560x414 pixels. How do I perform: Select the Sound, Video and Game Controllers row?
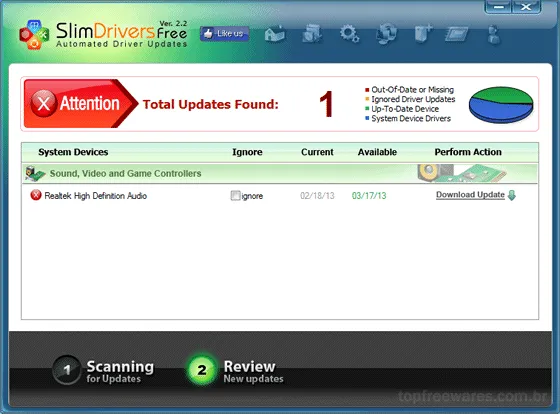280,173
